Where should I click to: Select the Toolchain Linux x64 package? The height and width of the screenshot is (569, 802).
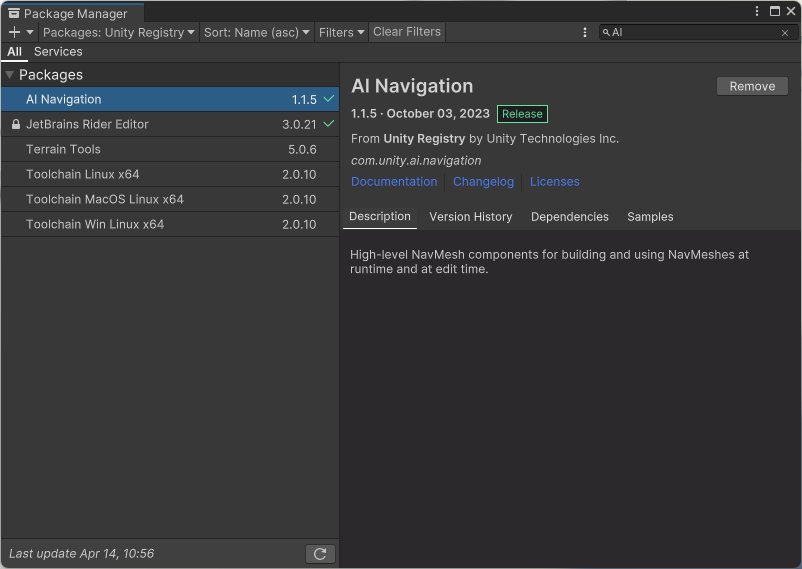[170, 174]
